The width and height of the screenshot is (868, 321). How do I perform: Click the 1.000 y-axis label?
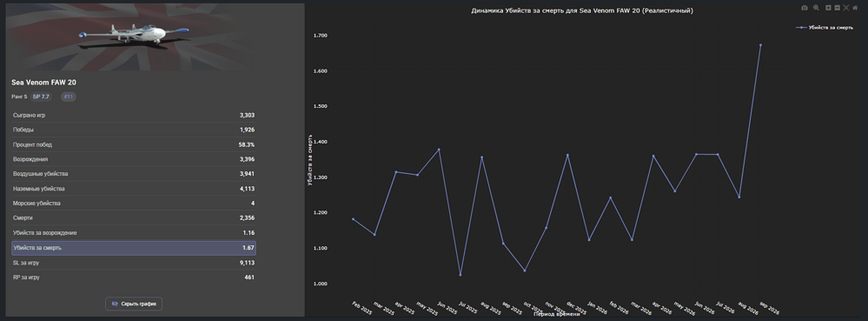(321, 284)
